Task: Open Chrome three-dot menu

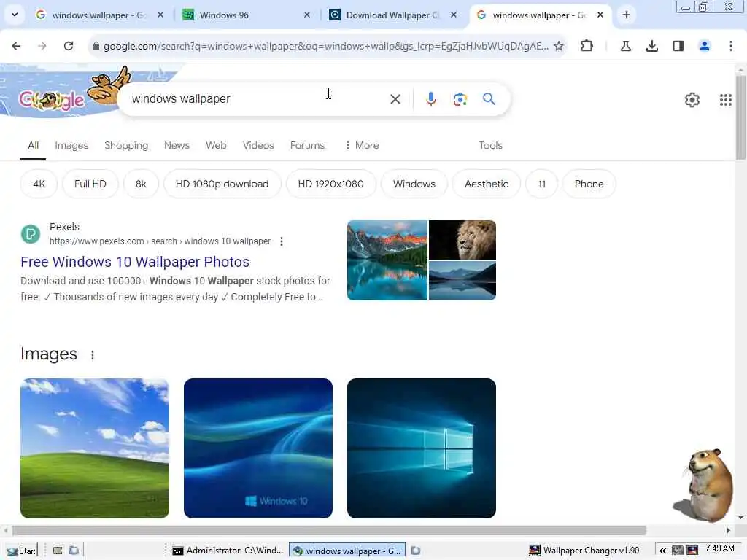Action: click(x=731, y=46)
